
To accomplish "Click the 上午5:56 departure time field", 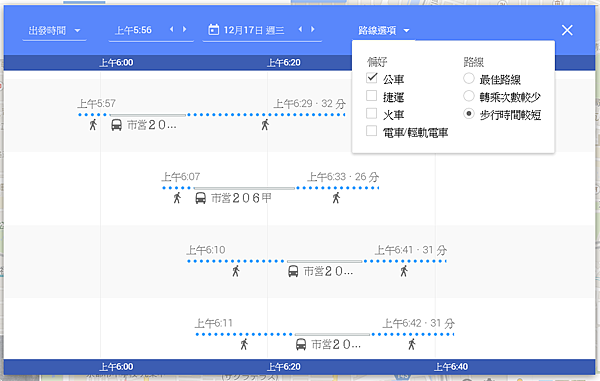I will pos(133,30).
